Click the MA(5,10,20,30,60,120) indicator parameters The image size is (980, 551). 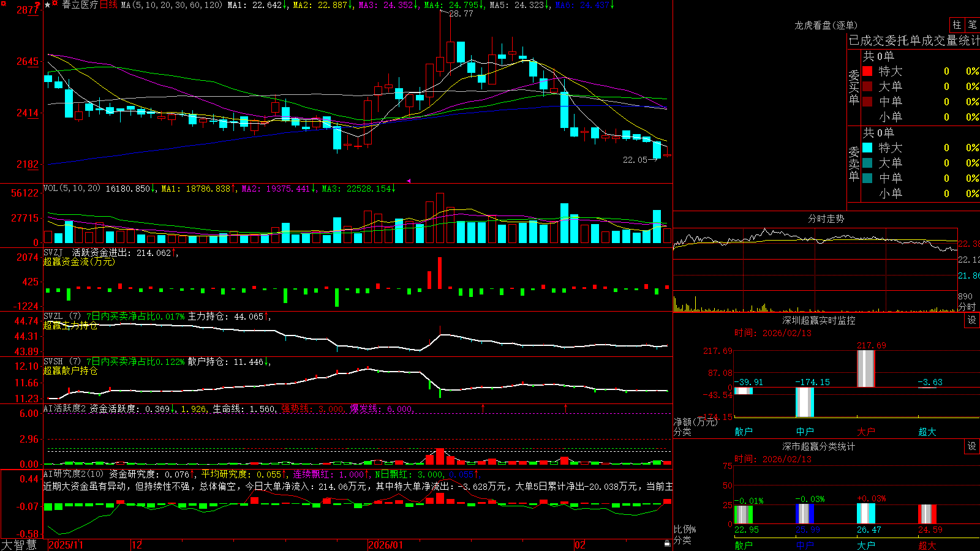[171, 5]
